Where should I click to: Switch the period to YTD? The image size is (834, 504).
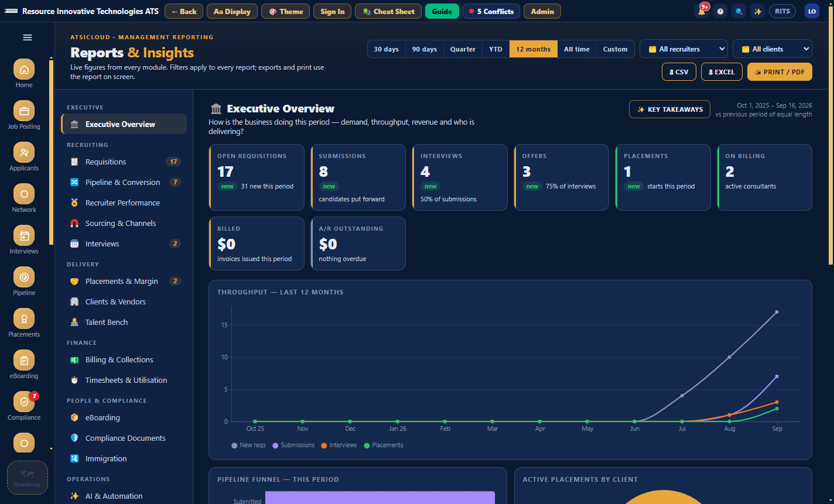click(x=496, y=49)
